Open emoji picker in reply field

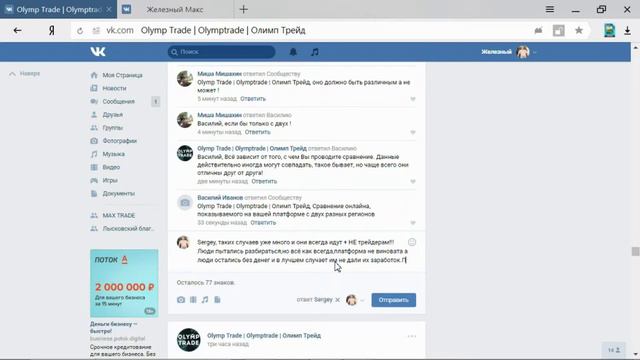point(412,242)
